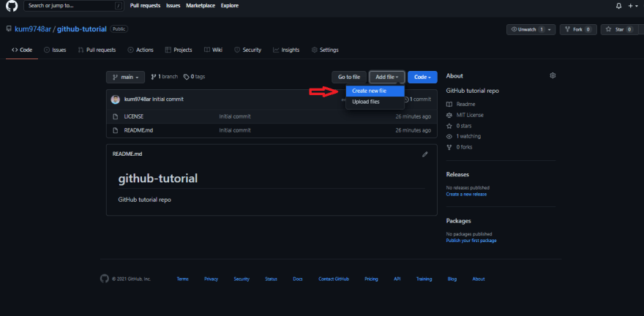Open the Pull requests repository tab
644x316 pixels.
tap(97, 50)
